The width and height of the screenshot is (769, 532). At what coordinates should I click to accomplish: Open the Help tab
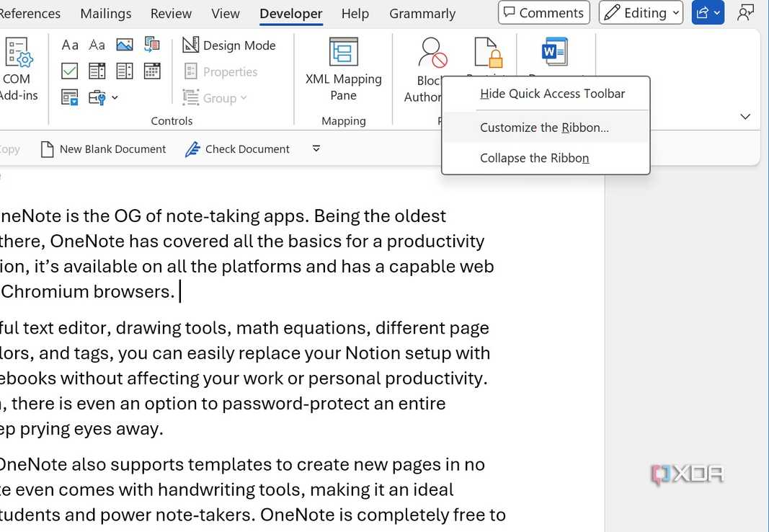(355, 13)
